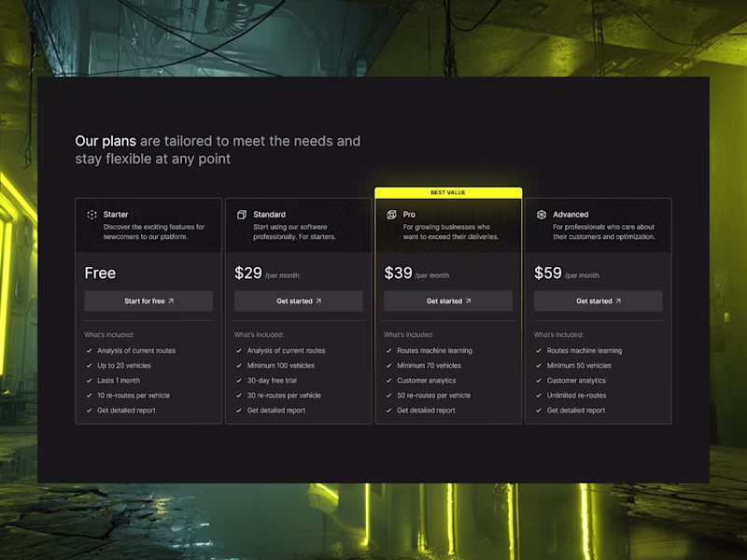Click the checkmark beside 30-day free trial
The image size is (747, 560).
(x=238, y=381)
